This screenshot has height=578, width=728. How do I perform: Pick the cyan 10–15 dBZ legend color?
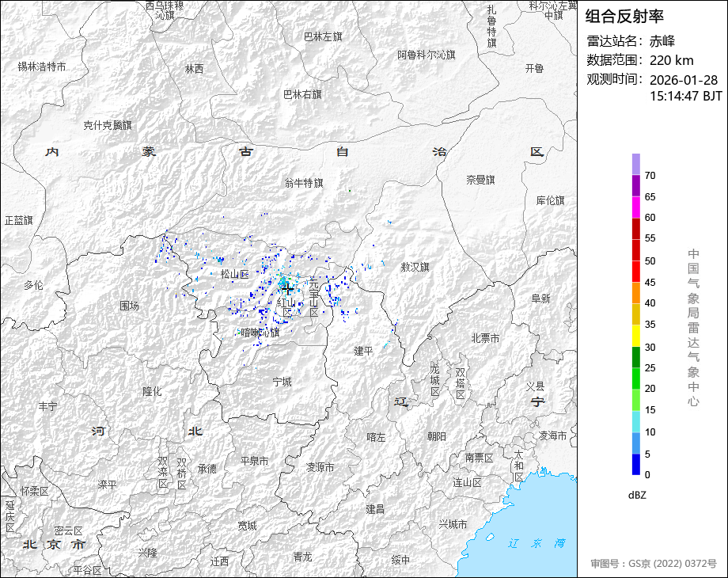click(636, 421)
